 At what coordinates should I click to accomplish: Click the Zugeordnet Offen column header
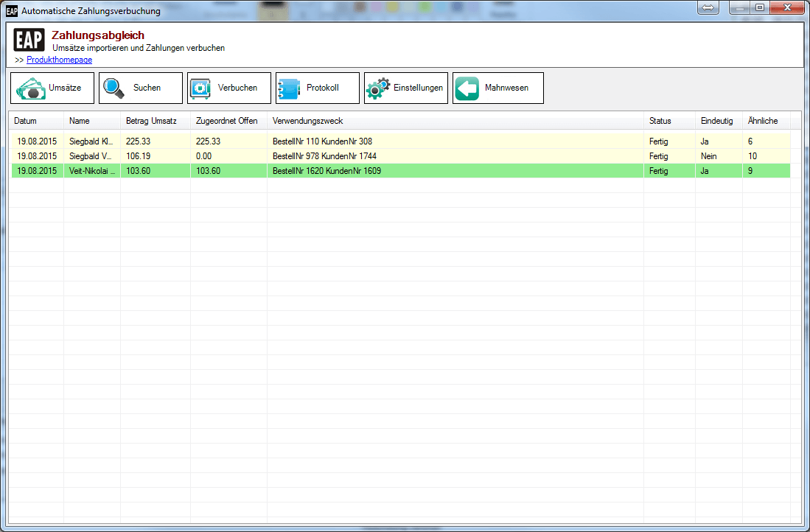click(227, 121)
